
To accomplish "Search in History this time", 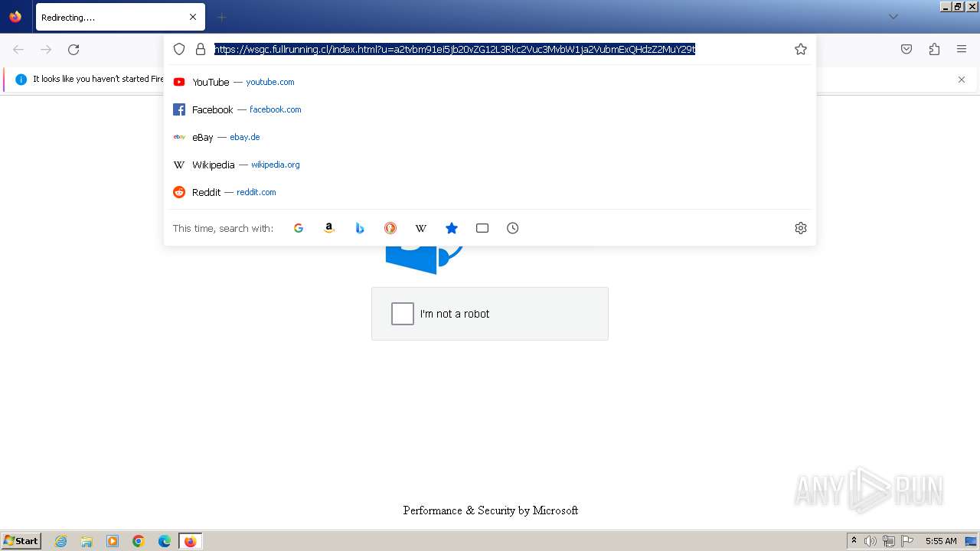I will point(513,228).
